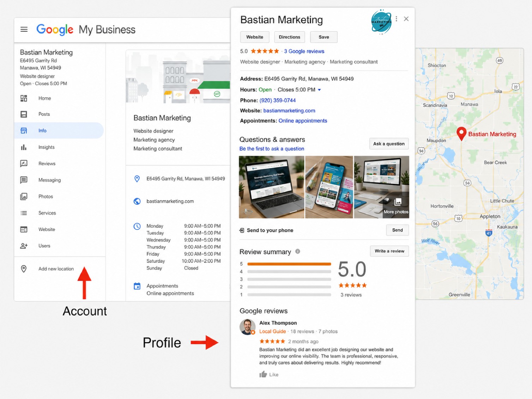Click Add new location text in sidebar

56,269
